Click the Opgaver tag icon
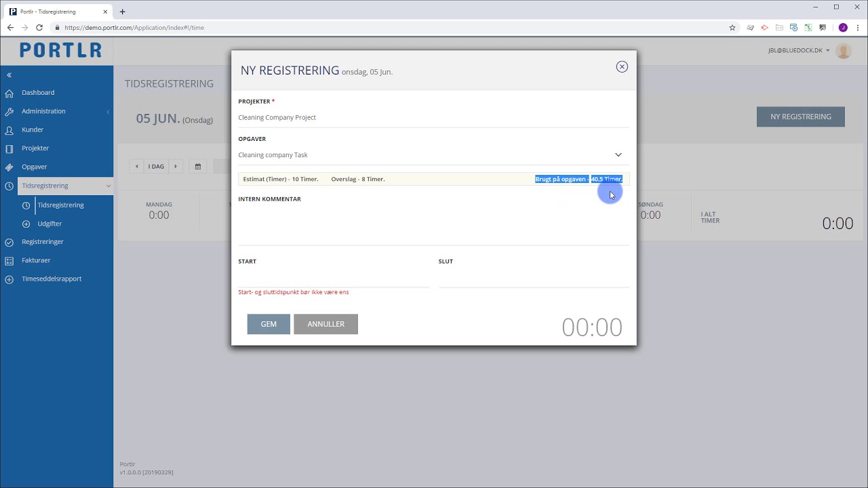868x488 pixels. coord(9,167)
